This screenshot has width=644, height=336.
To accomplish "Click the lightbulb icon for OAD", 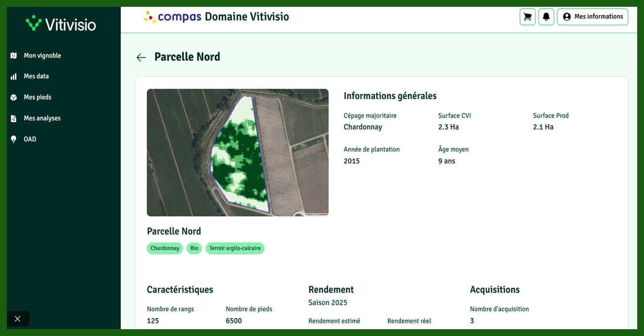I will (x=14, y=139).
